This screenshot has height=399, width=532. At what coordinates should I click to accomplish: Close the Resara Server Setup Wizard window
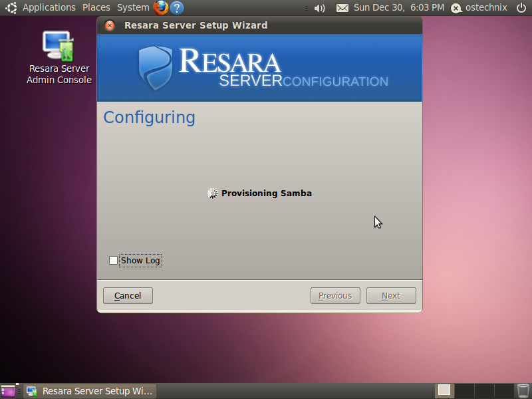(x=110, y=25)
